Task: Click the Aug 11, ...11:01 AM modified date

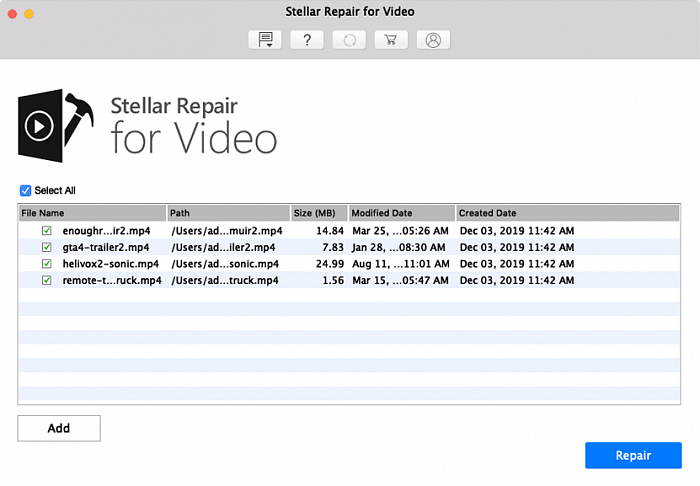Action: click(401, 264)
